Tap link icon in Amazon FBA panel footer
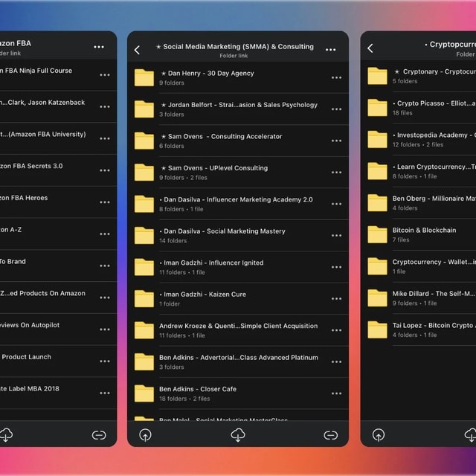The image size is (476, 476). coord(99,435)
